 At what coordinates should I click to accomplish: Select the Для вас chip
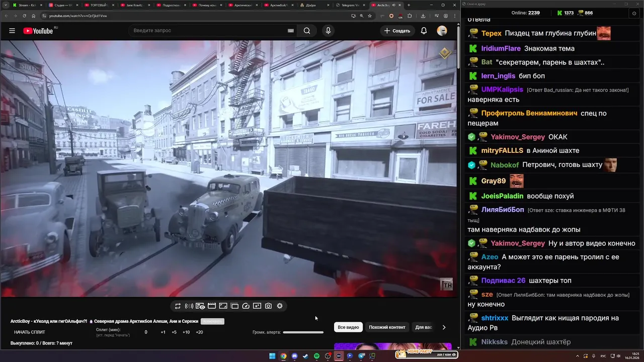click(x=423, y=327)
